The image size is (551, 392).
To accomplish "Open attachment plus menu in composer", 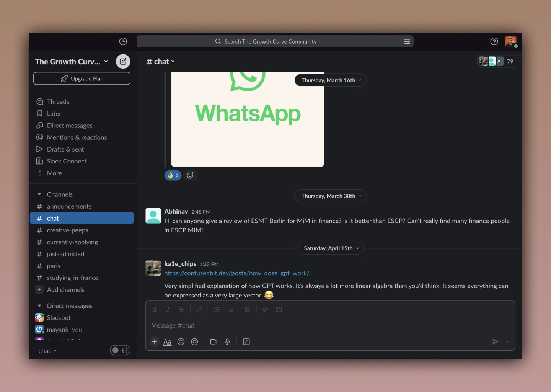I will click(x=154, y=342).
